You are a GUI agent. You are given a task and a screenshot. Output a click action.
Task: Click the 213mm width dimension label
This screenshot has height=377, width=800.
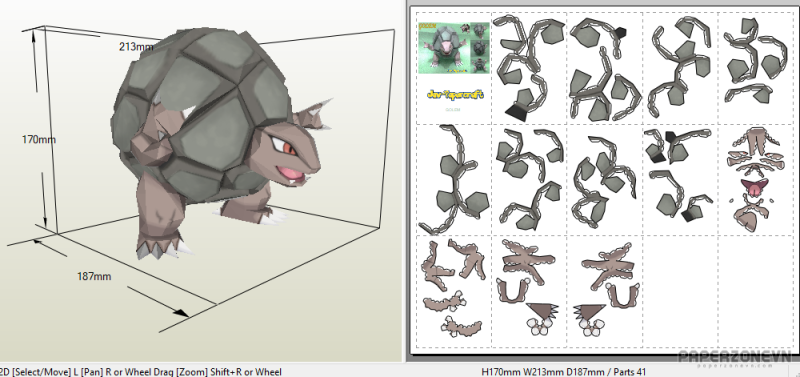click(x=136, y=47)
